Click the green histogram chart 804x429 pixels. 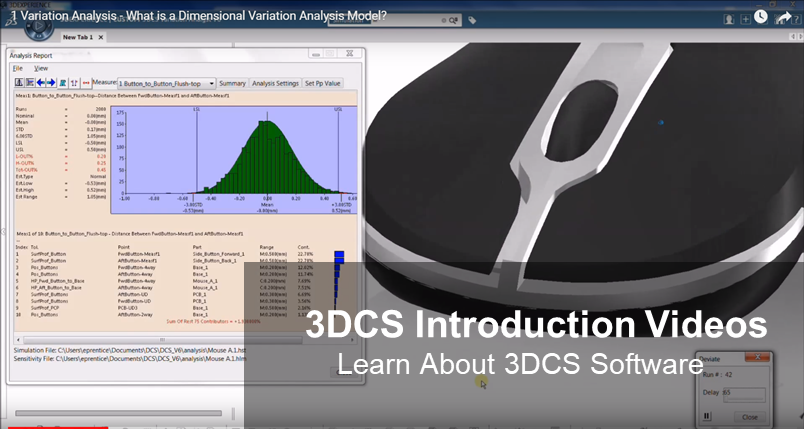click(266, 159)
